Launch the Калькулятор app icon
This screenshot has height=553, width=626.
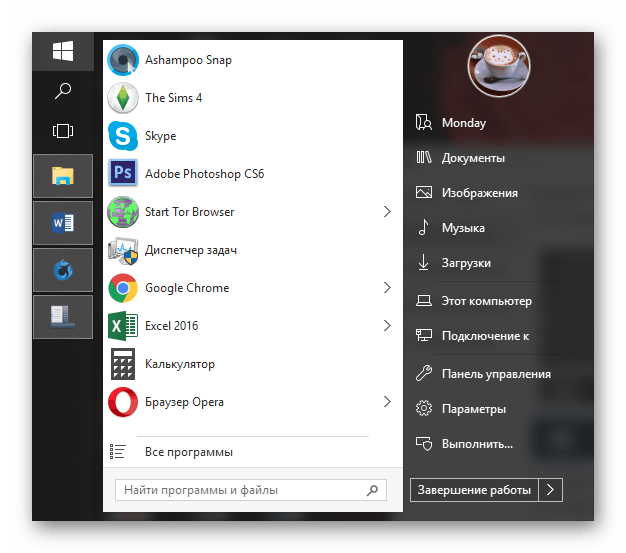(123, 364)
